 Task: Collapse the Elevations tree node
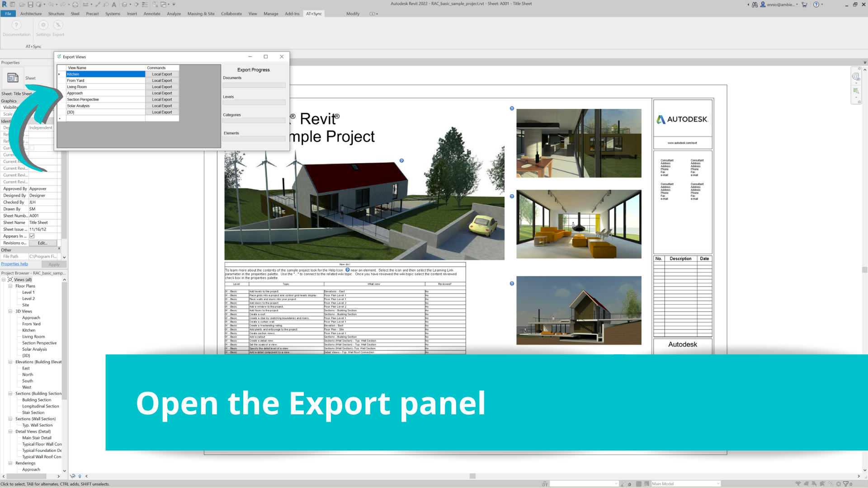[x=10, y=362]
